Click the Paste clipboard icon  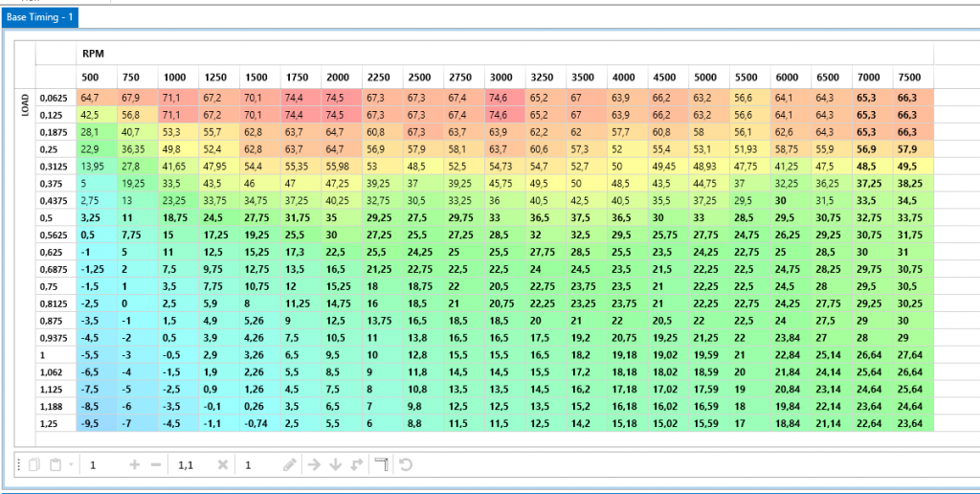tap(56, 465)
